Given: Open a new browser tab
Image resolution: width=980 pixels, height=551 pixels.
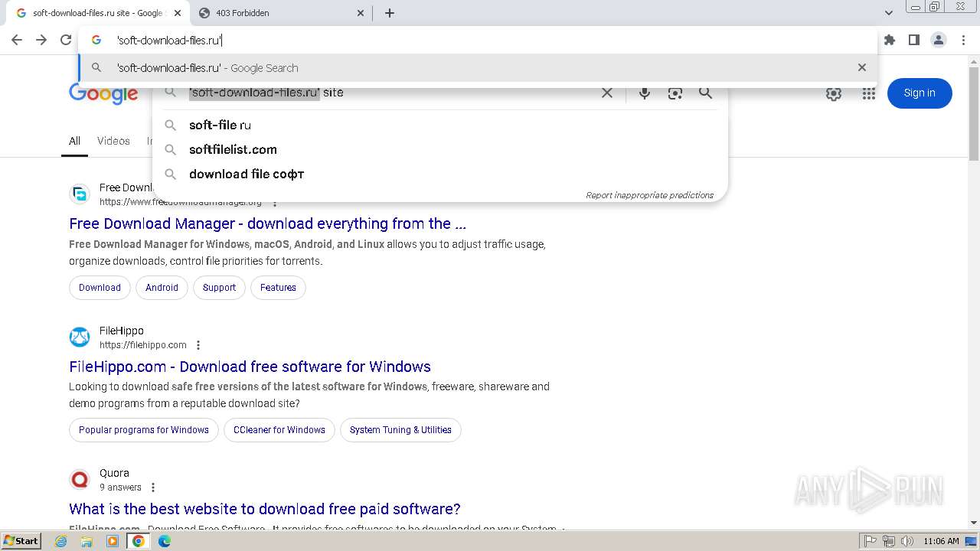Looking at the screenshot, I should pos(390,13).
